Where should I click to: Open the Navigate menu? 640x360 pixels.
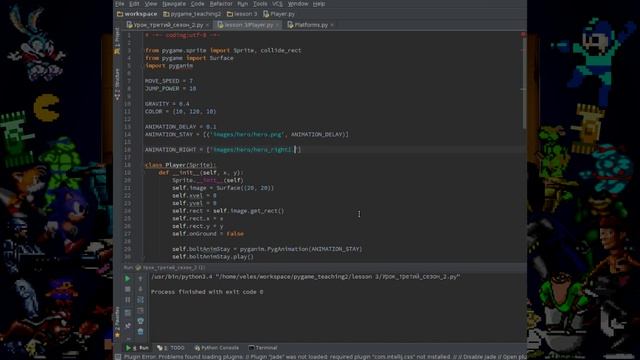174,4
